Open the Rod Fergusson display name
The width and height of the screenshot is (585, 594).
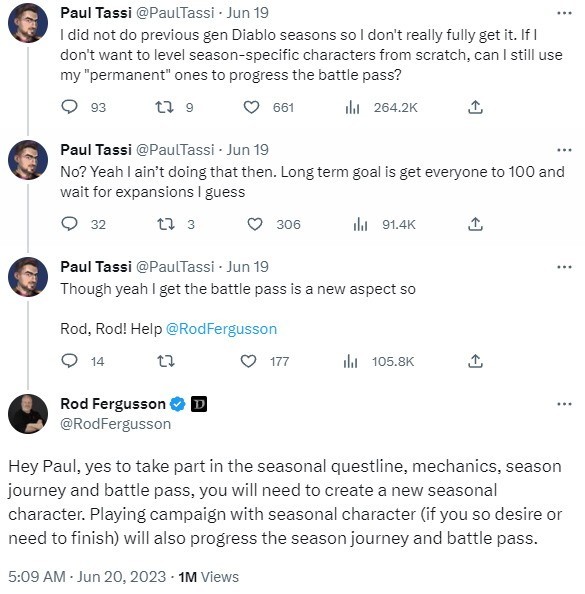tap(113, 404)
